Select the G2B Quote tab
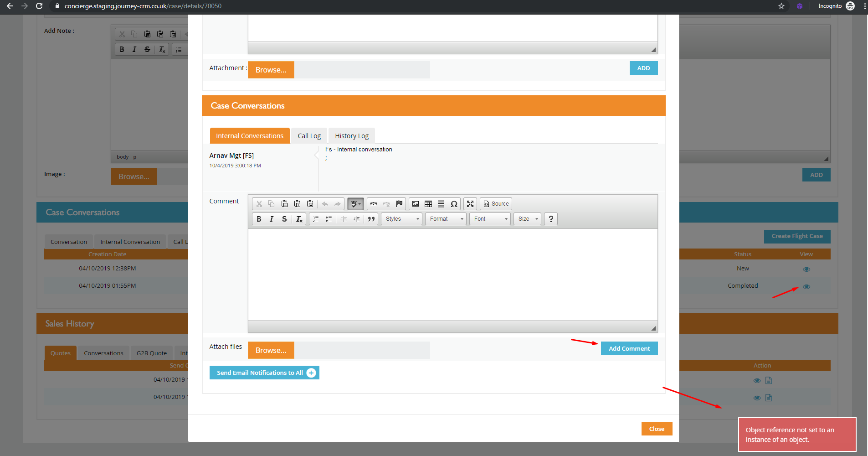Image resolution: width=868 pixels, height=456 pixels. click(152, 353)
